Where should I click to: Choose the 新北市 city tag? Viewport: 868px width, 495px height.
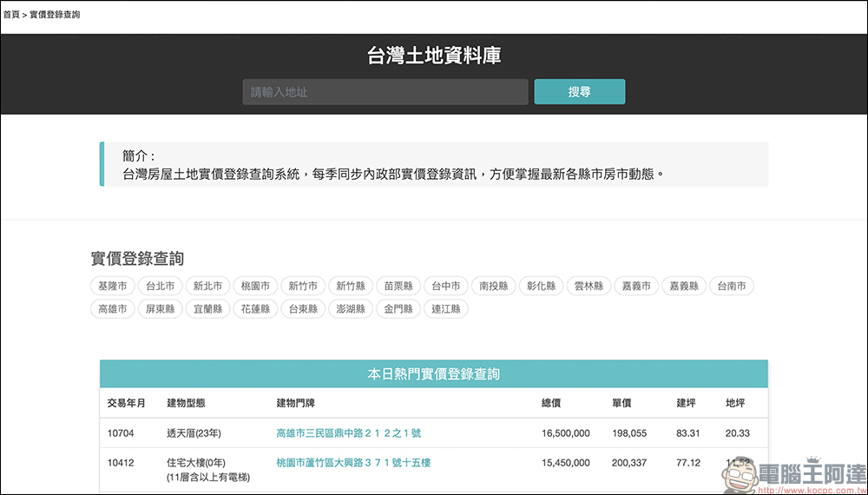click(208, 286)
